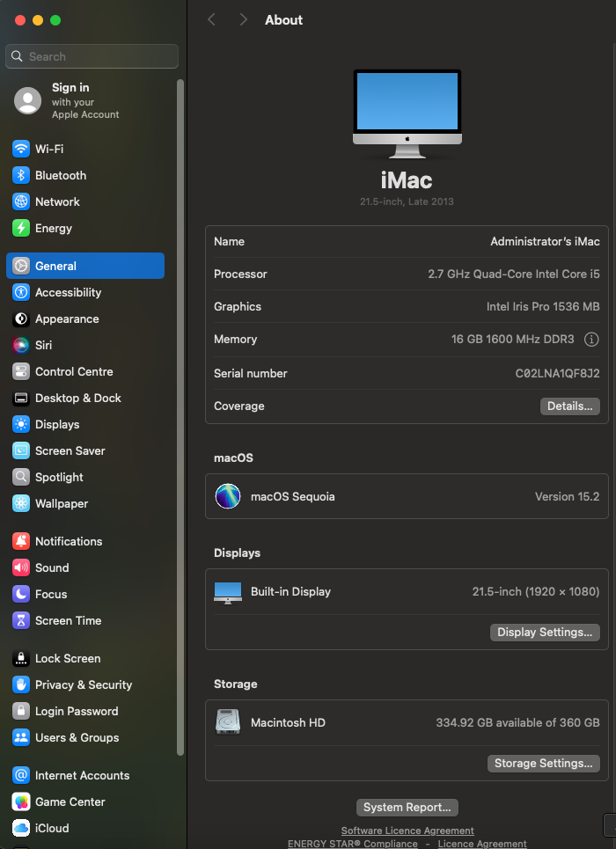Open Focus moon icon
This screenshot has height=849, width=616.
pos(21,594)
